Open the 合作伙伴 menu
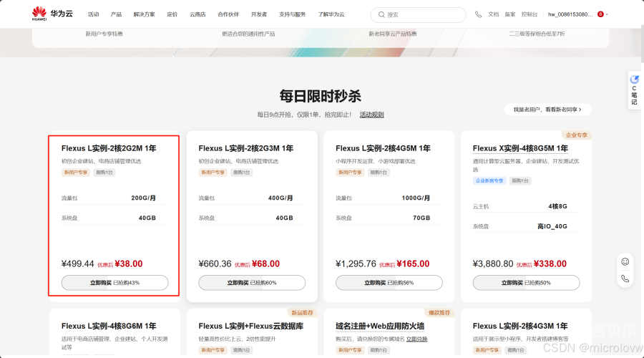This screenshot has width=644, height=358. click(228, 14)
